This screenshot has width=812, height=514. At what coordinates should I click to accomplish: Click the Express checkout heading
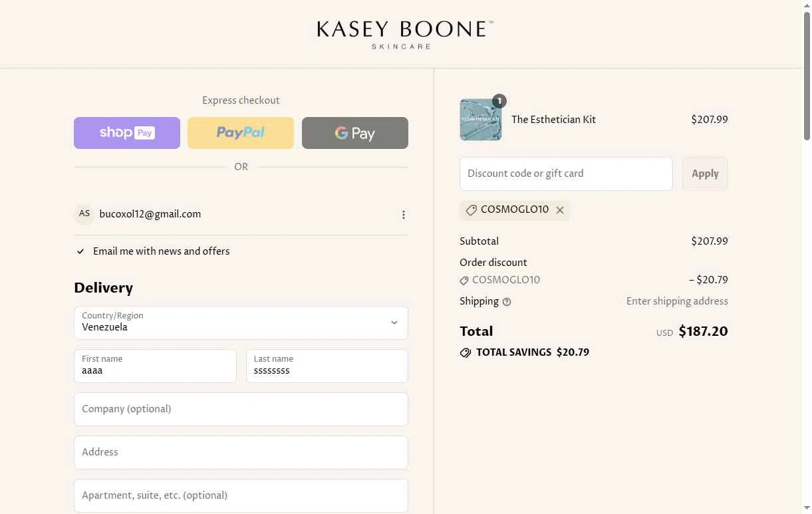point(241,100)
